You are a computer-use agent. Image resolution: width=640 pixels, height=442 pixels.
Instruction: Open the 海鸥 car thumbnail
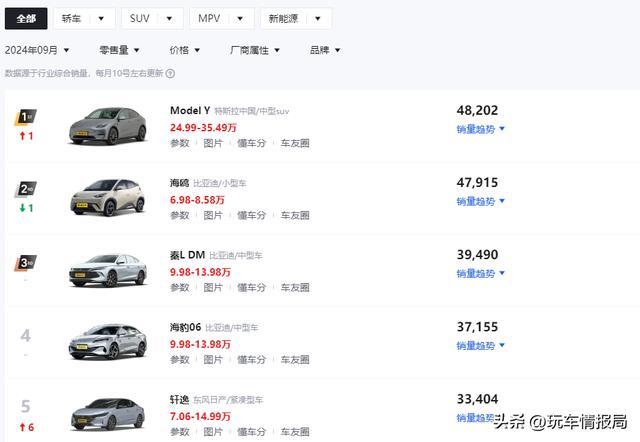tap(107, 198)
